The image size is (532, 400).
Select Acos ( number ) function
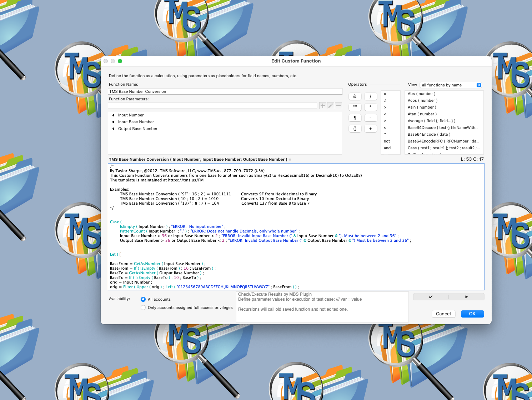[x=444, y=101]
